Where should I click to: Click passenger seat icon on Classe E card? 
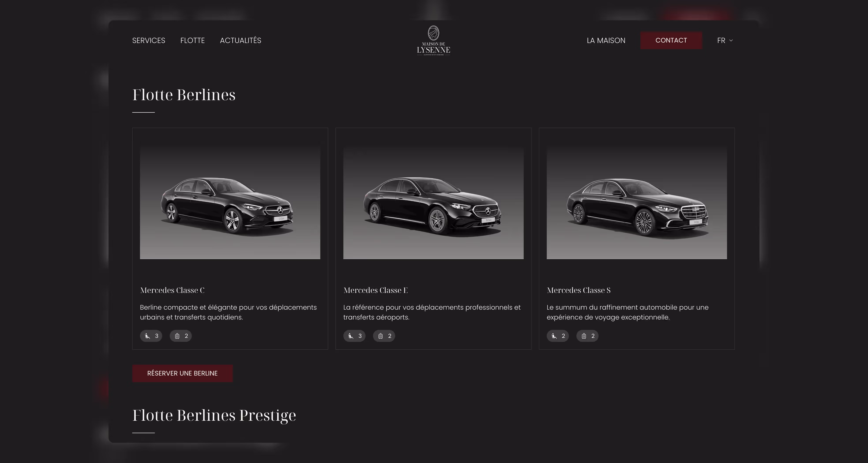351,336
